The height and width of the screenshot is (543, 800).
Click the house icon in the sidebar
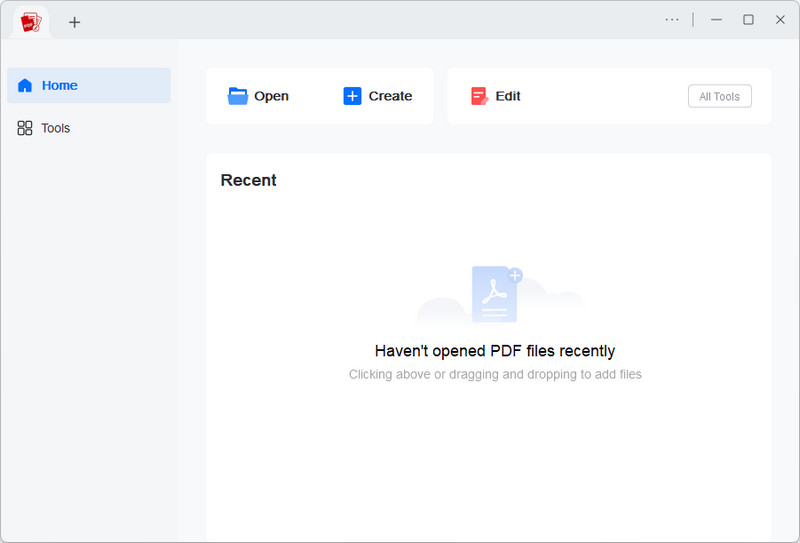pyautogui.click(x=25, y=86)
